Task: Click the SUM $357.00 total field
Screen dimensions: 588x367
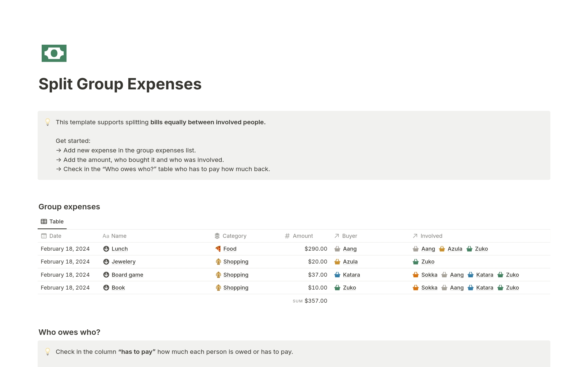Action: point(310,300)
